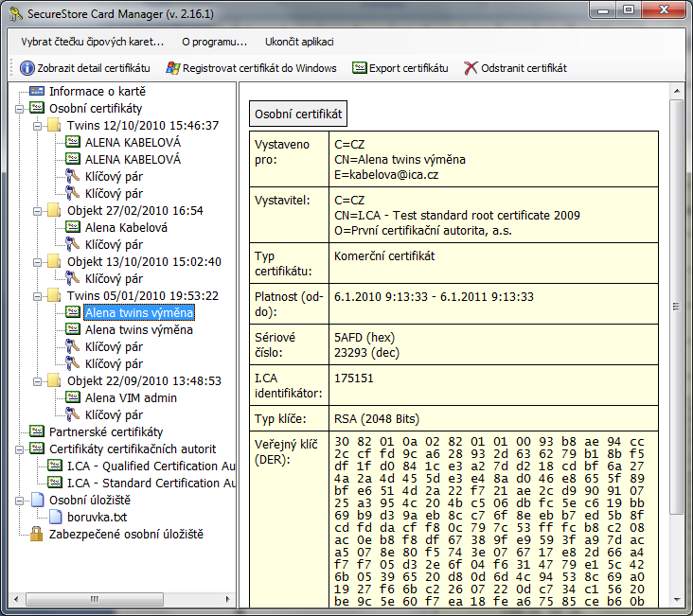This screenshot has width=693, height=616.
Task: Select the Informace o kartě tree item
Action: tap(98, 91)
